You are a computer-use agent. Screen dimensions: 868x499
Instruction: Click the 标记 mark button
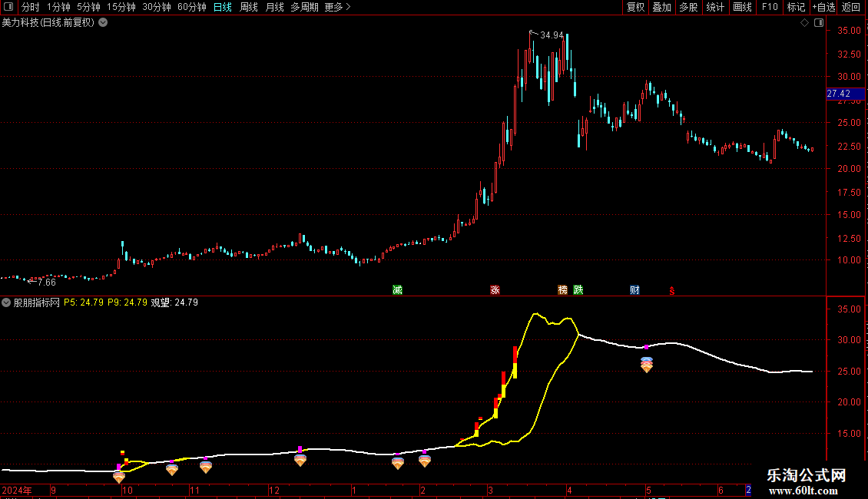pos(796,7)
